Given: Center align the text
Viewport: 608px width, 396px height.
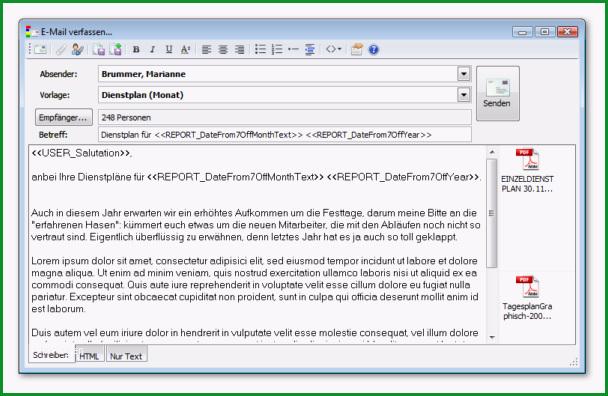Looking at the screenshot, I should (x=223, y=50).
